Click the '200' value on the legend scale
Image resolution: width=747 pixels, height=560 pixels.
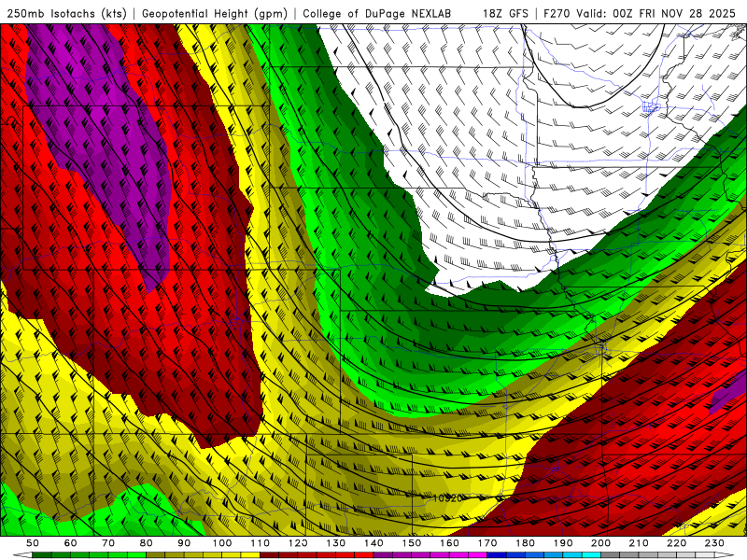600,543
